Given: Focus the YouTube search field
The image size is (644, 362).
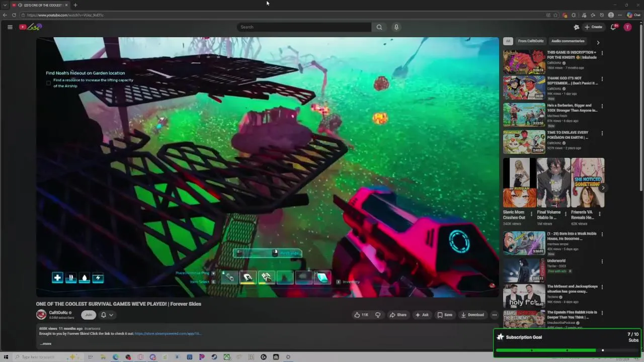Looking at the screenshot, I should (304, 27).
